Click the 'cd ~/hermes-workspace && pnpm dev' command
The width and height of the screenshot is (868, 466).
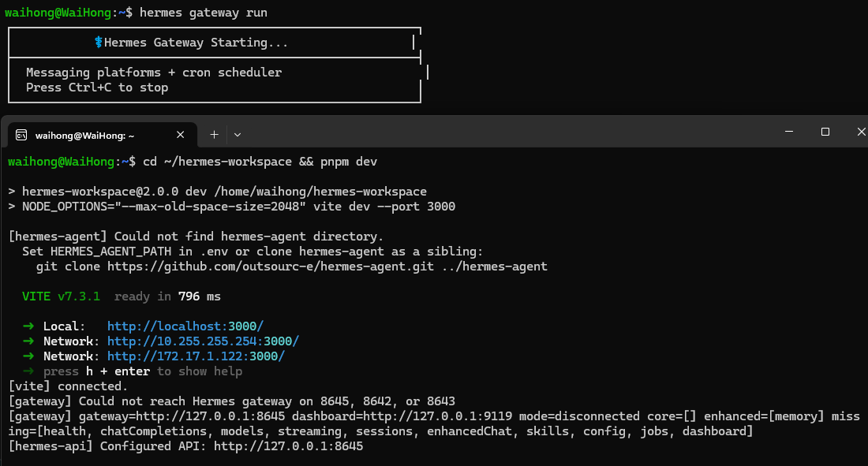click(x=260, y=161)
